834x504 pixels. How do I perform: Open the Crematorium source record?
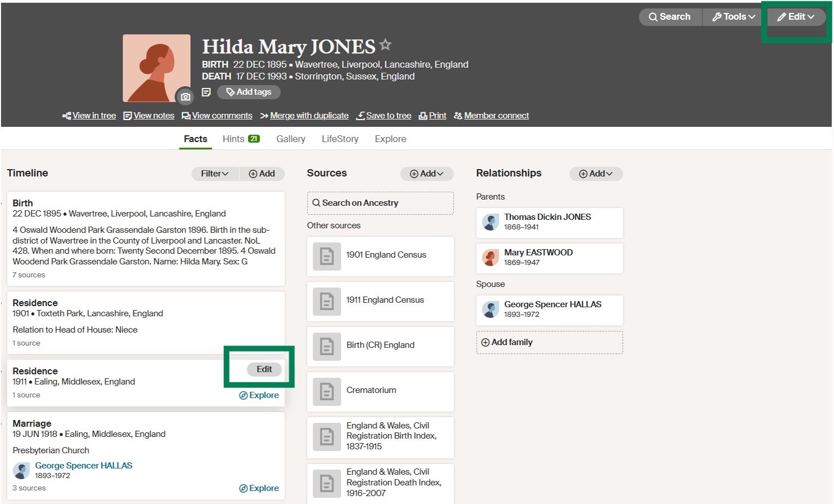pyautogui.click(x=371, y=390)
